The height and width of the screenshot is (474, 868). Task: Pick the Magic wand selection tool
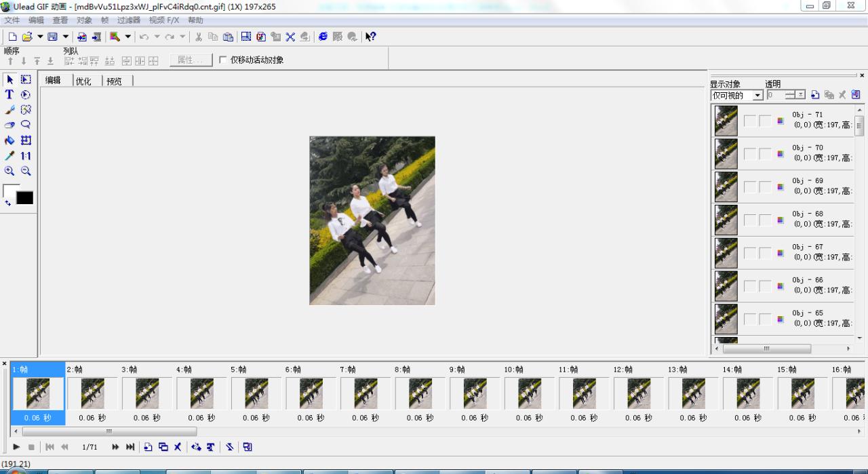point(26,110)
